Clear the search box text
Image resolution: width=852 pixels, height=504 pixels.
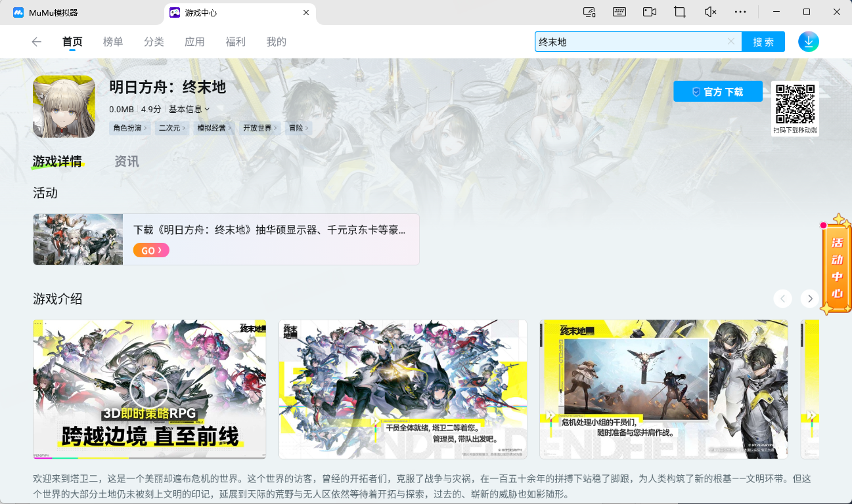tap(730, 42)
